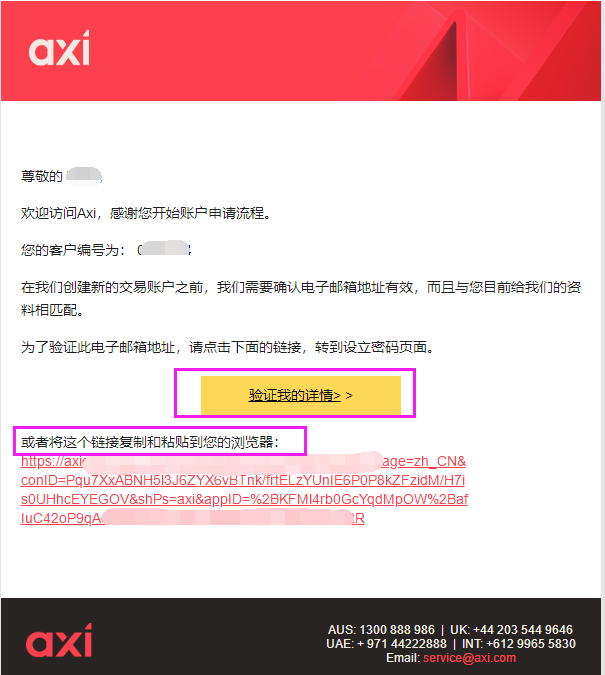Click the 尊敬的 greeting text
Viewport: 605px width, 675px height.
coord(42,176)
